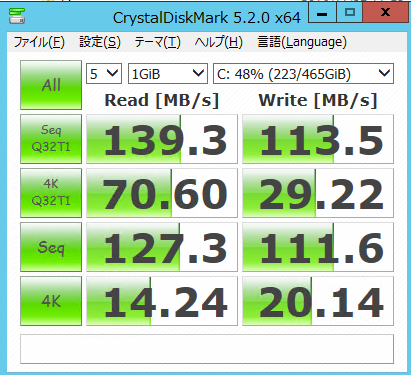The height and width of the screenshot is (375, 411).
Task: Open the 言語(Language) menu
Action: tap(302, 42)
